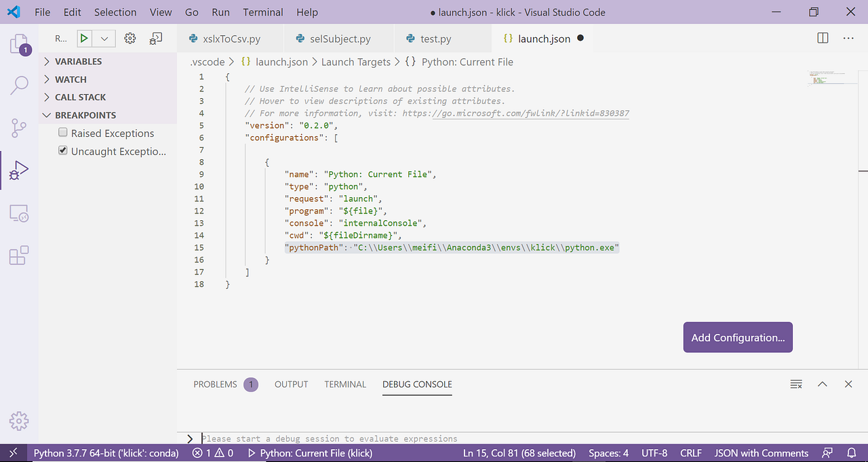
Task: Select the Run and Debug sidebar icon
Action: click(19, 170)
